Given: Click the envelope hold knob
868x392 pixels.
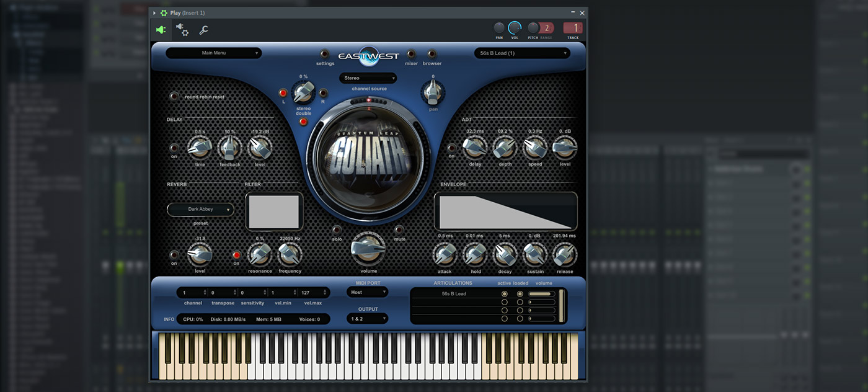Looking at the screenshot, I should pyautogui.click(x=475, y=254).
